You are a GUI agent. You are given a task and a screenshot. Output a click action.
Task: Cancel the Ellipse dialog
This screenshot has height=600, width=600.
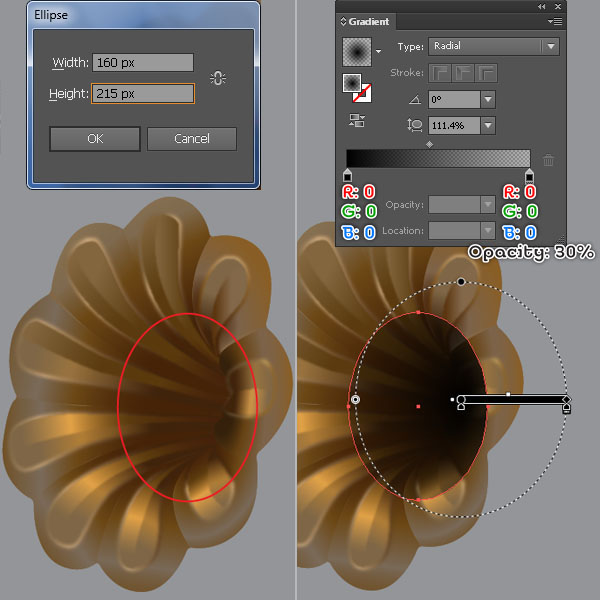coord(192,139)
